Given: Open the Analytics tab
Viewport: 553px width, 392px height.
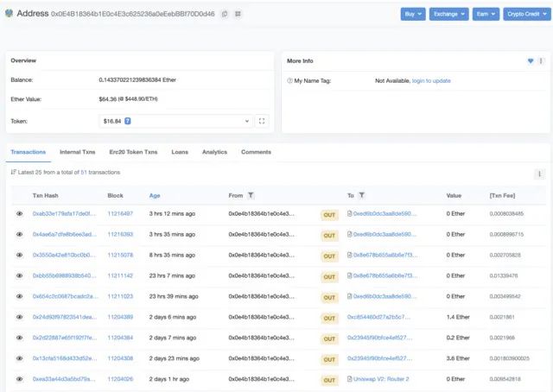Looking at the screenshot, I should (215, 152).
